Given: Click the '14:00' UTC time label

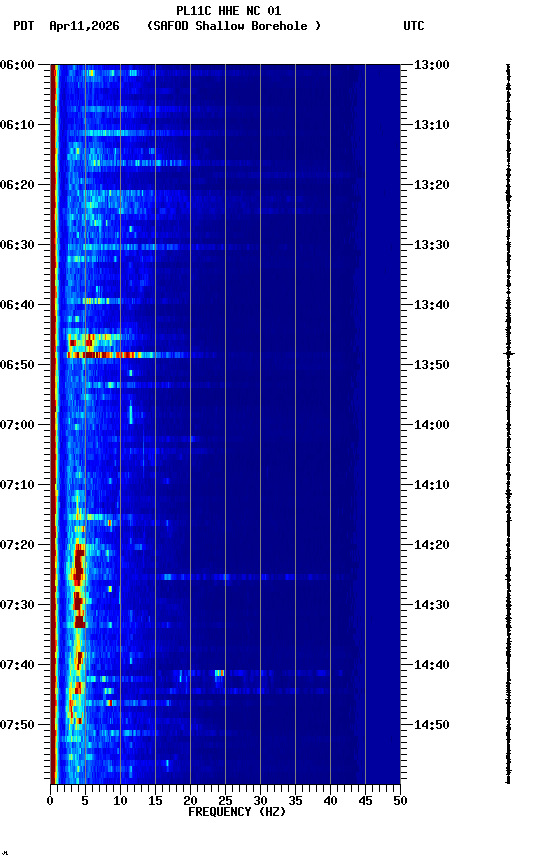Looking at the screenshot, I should point(432,425).
